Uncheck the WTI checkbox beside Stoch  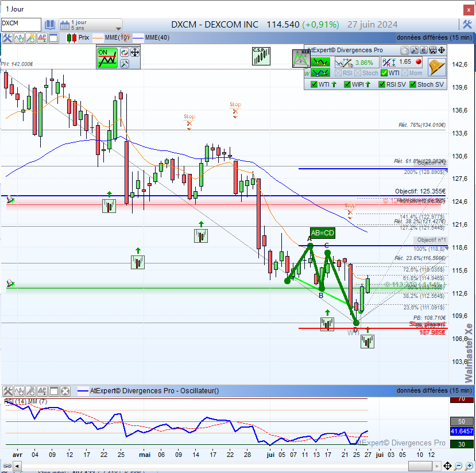pyautogui.click(x=384, y=73)
